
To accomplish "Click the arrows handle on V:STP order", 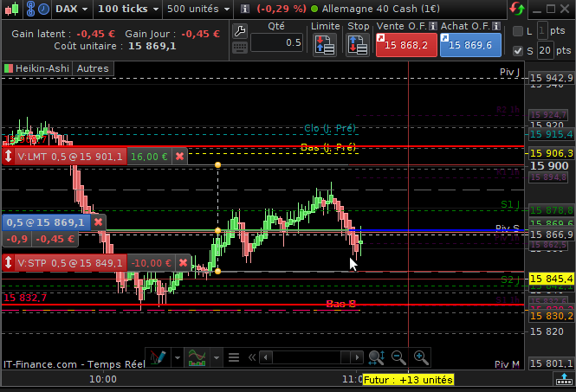I will [9, 263].
